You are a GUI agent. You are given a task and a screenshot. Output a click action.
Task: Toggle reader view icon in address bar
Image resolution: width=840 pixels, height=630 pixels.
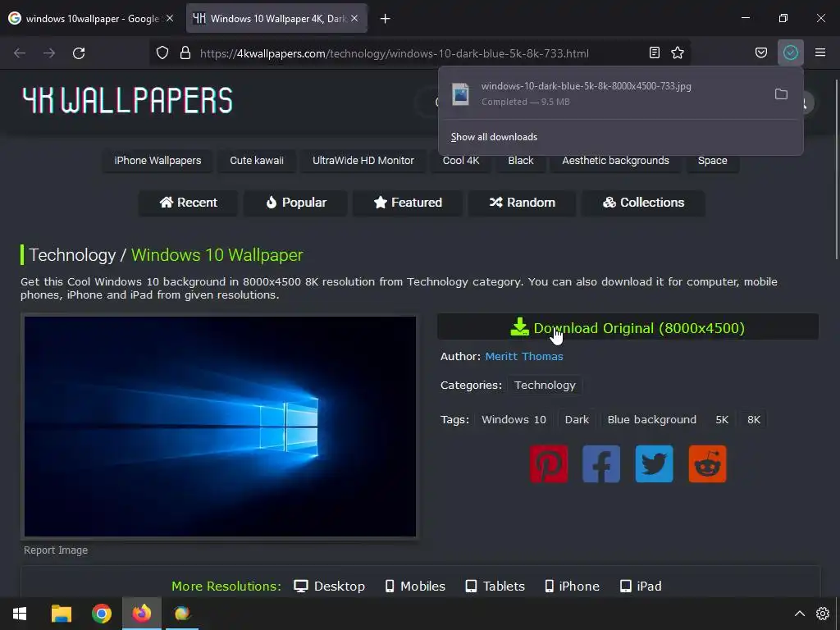click(x=654, y=52)
